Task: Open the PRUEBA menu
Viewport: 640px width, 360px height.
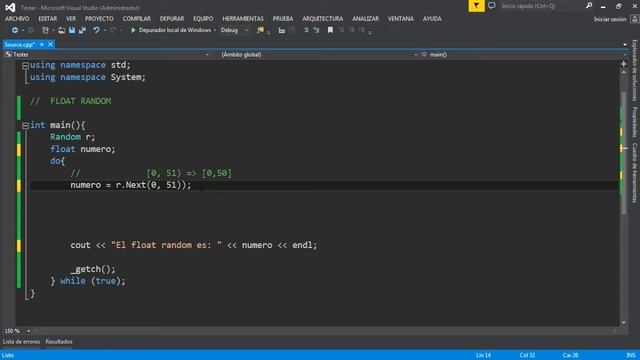Action: pyautogui.click(x=283, y=19)
